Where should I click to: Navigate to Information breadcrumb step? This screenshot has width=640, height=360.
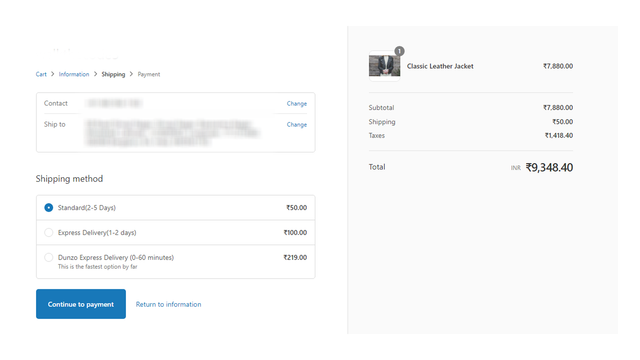click(74, 74)
